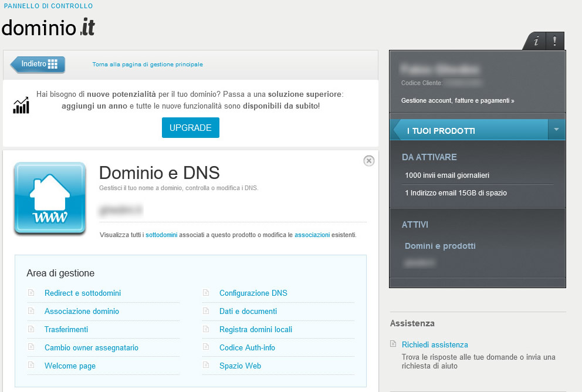Open Redirect e sottodomini
The image size is (582, 392).
pos(83,293)
